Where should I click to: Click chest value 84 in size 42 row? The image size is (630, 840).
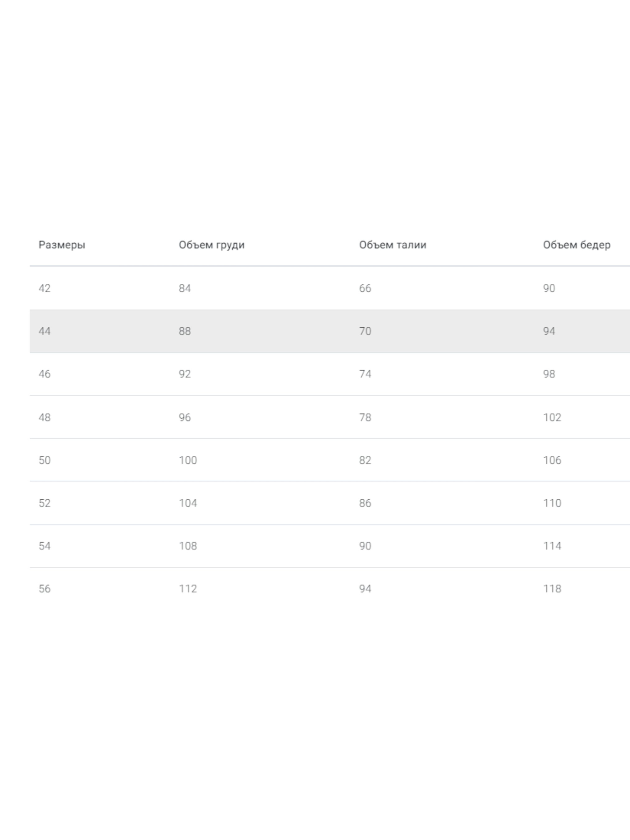184,288
